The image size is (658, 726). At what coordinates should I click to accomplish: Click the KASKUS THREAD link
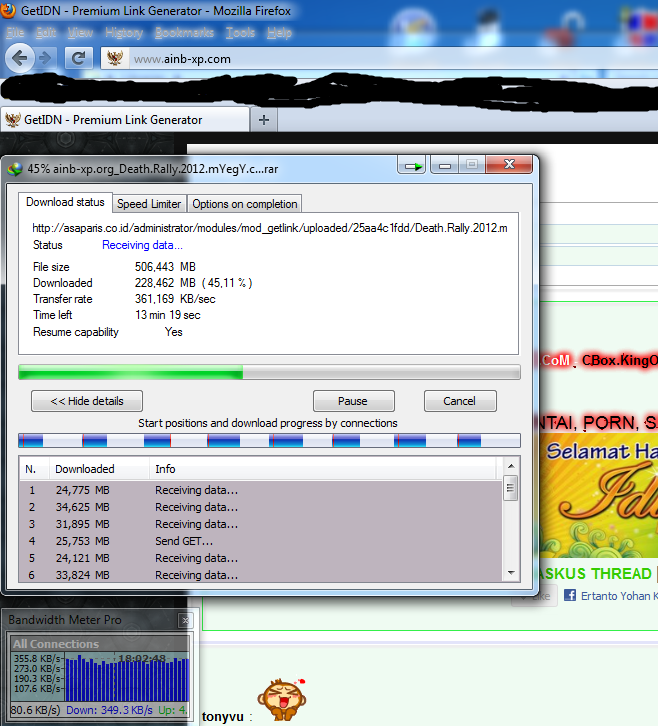595,574
